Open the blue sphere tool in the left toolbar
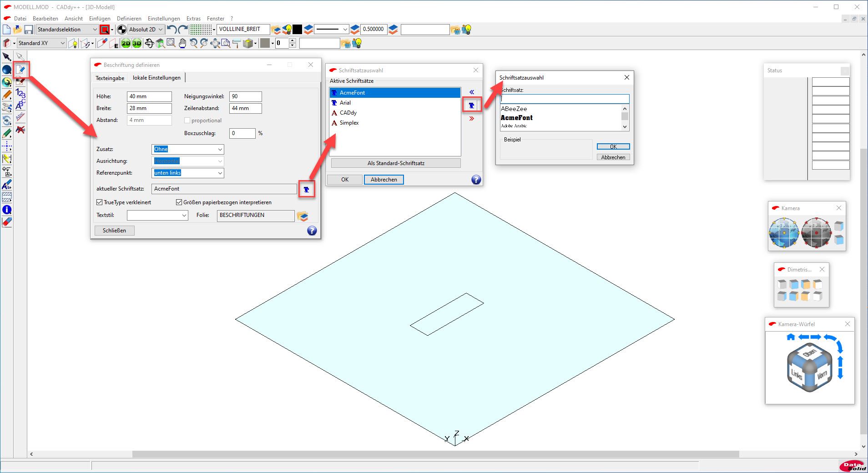The image size is (868, 473). (6, 70)
